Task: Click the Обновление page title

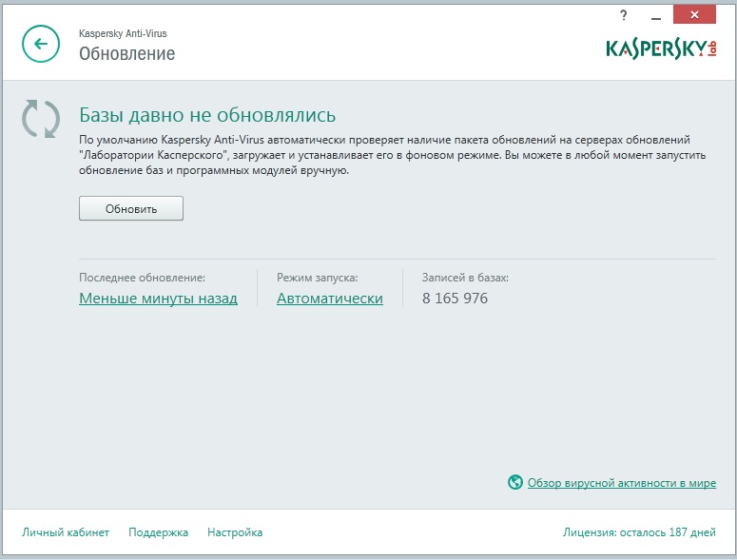Action: click(126, 53)
